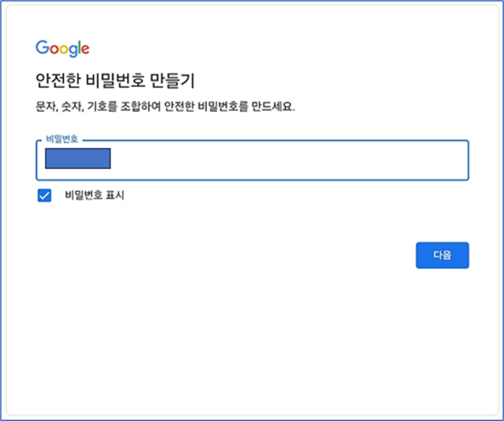The width and height of the screenshot is (504, 421).
Task: Click the white checkmark inside the blue checkbox
Action: (x=45, y=195)
